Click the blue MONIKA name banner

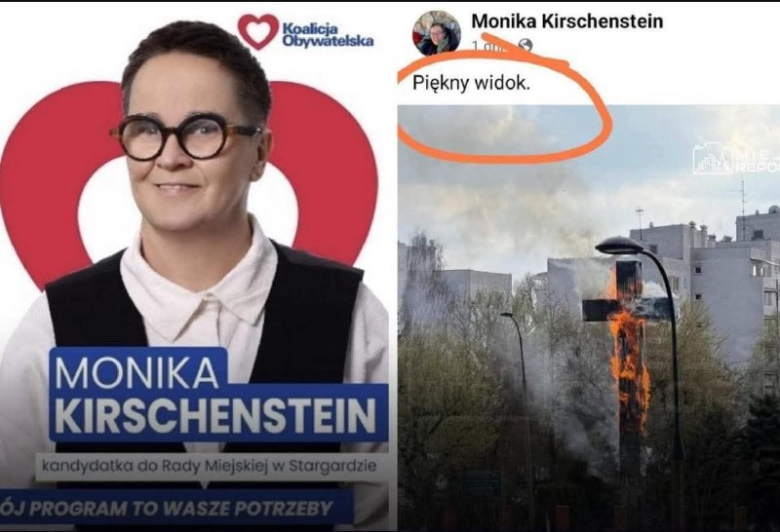[x=138, y=370]
